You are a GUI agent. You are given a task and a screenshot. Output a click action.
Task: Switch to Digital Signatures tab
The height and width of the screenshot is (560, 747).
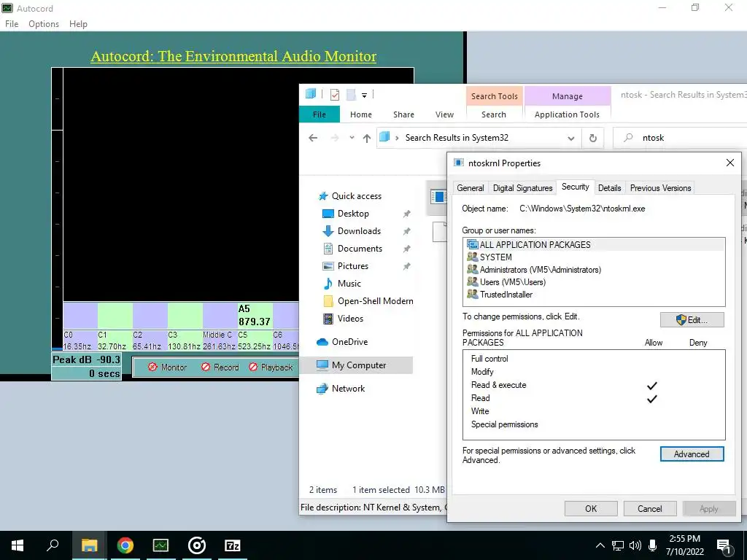tap(522, 188)
